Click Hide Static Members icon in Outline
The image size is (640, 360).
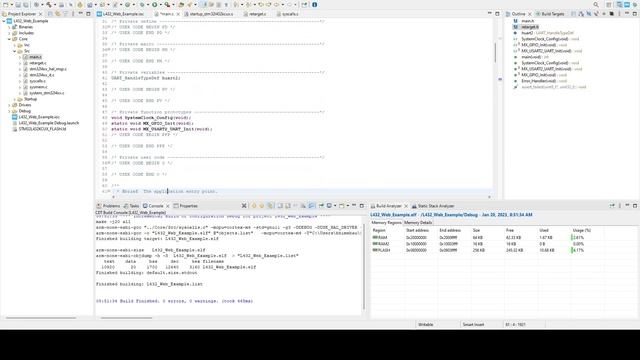[x=596, y=14]
